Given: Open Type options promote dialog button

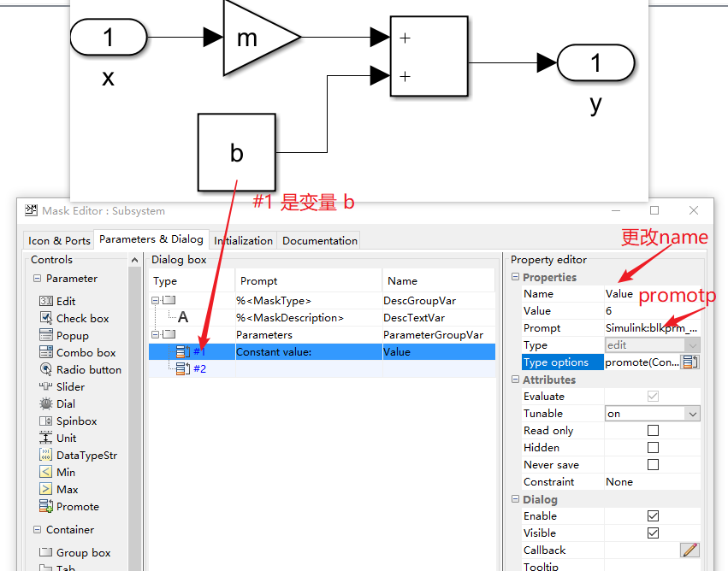Looking at the screenshot, I should 690,362.
